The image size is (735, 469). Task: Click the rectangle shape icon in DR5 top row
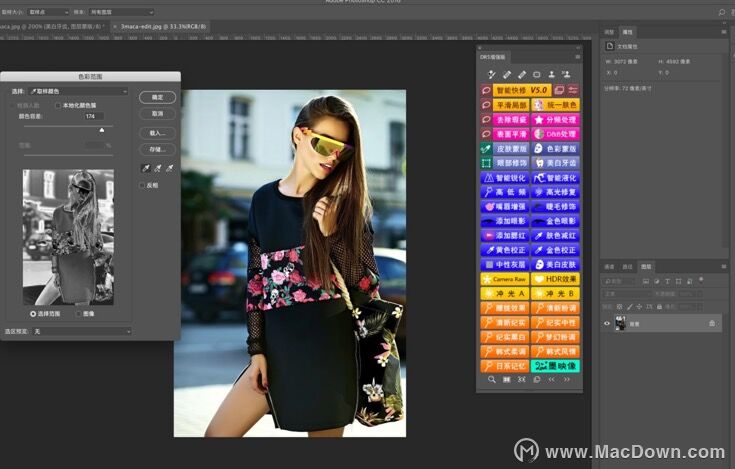pyautogui.click(x=537, y=74)
